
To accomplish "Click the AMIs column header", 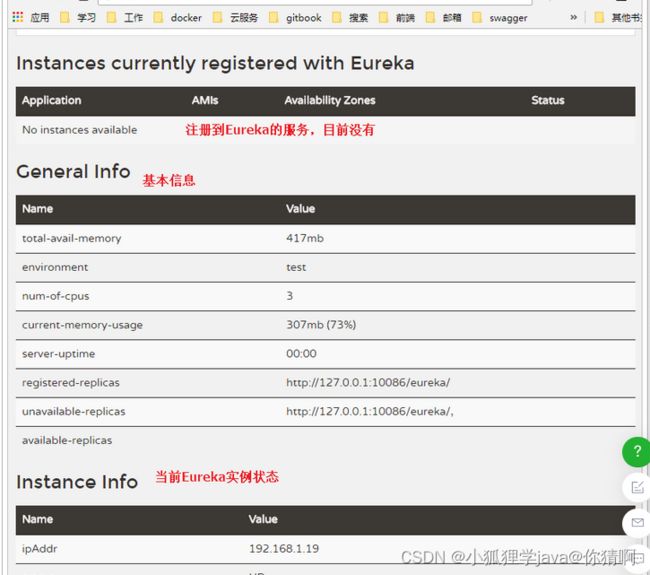I will coord(205,100).
